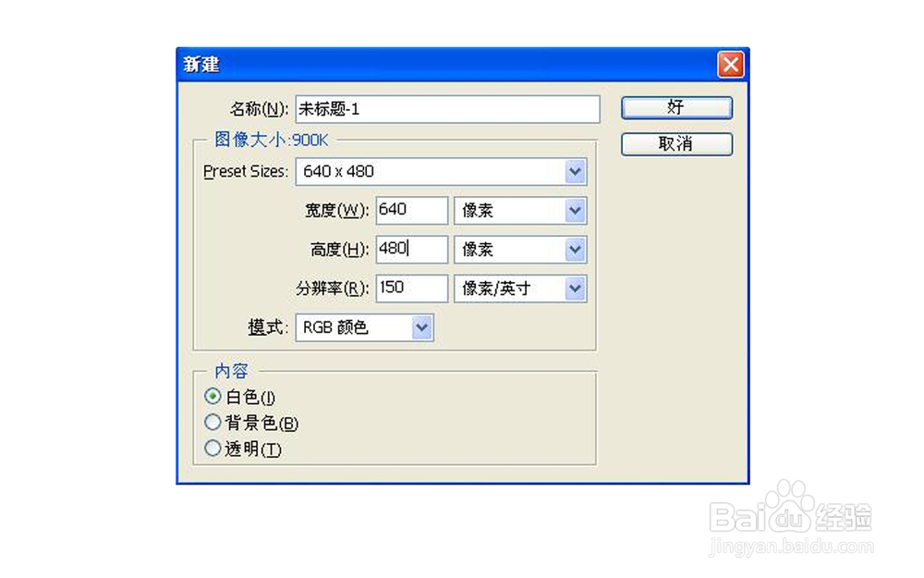Click into the 高度 field showing 480

(x=411, y=250)
